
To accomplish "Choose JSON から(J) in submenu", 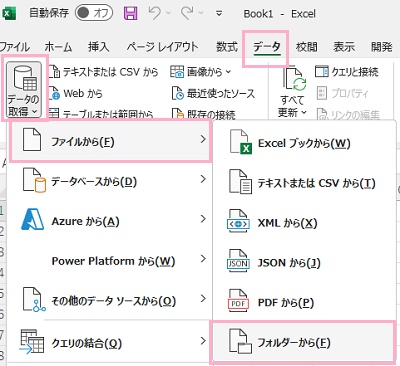I will tap(304, 263).
